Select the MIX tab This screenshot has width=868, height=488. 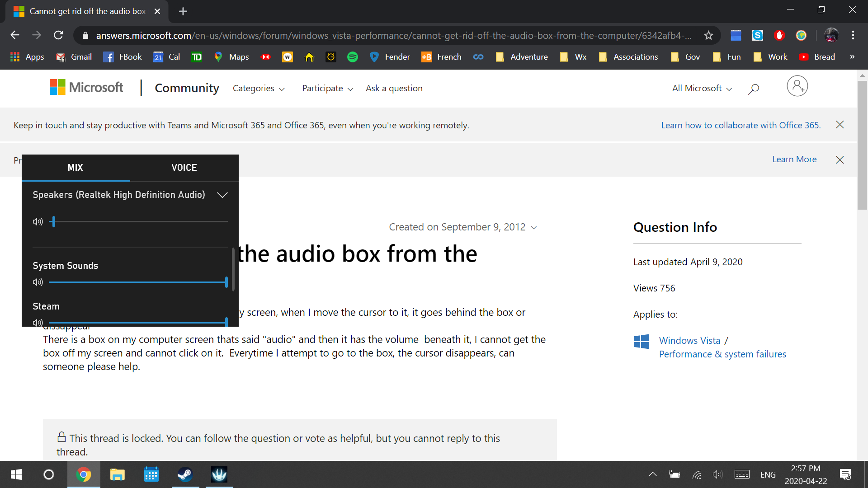click(75, 168)
